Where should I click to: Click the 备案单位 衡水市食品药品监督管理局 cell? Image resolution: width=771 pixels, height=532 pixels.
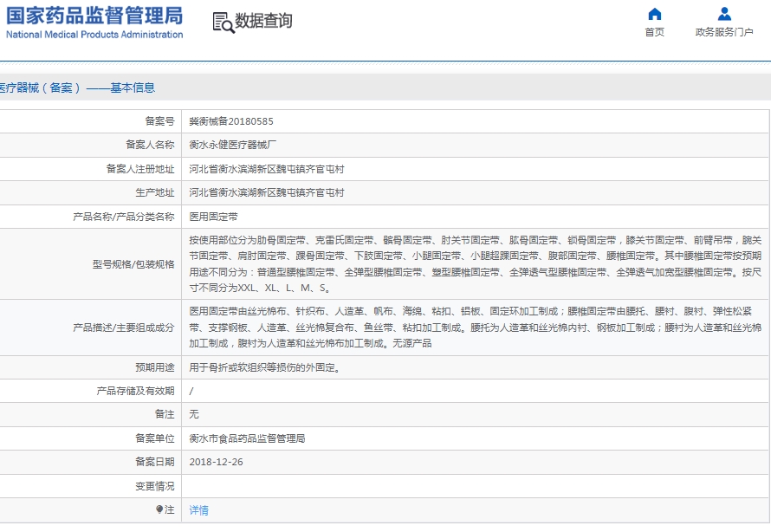click(x=246, y=438)
